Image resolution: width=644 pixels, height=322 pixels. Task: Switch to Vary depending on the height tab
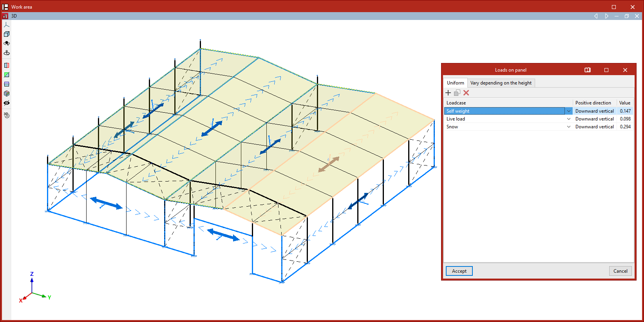(x=501, y=83)
